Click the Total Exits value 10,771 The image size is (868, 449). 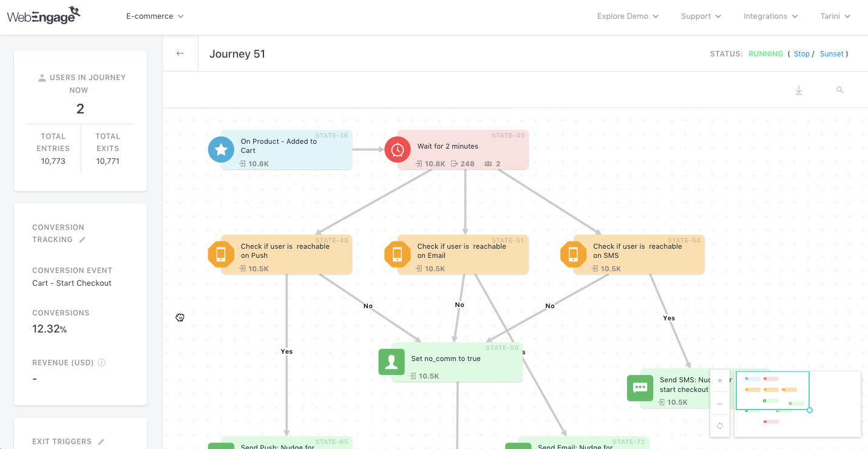(107, 161)
